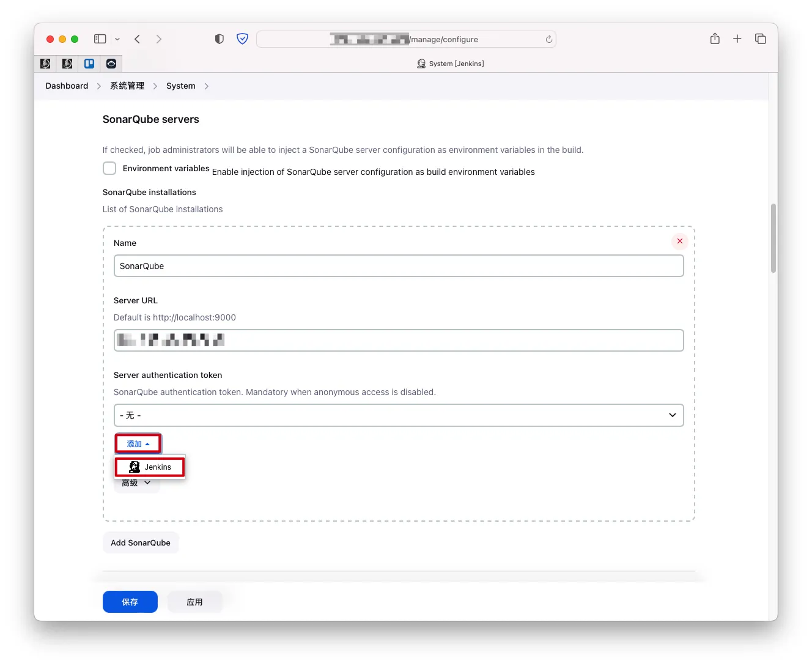Reload the page with the refresh icon
The height and width of the screenshot is (666, 812).
point(548,39)
